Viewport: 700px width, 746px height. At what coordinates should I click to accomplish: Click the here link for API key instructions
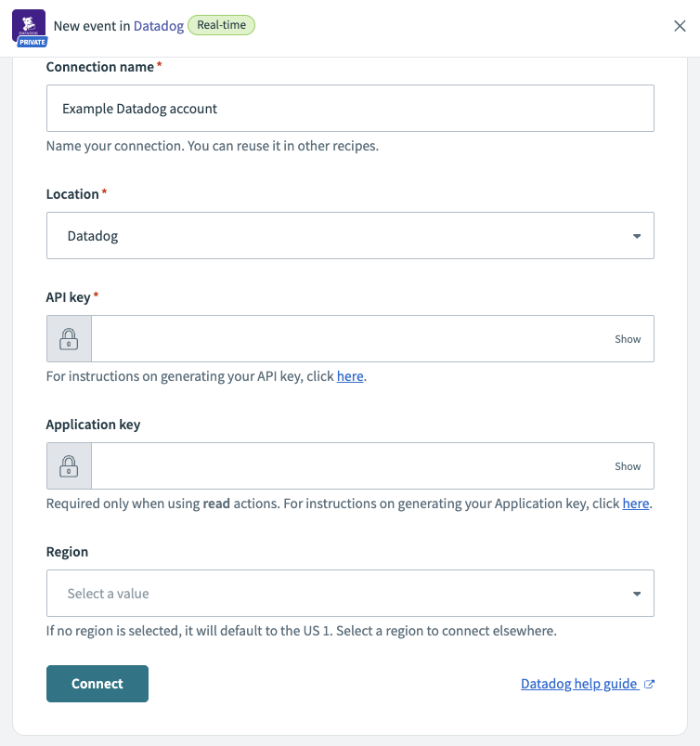350,376
